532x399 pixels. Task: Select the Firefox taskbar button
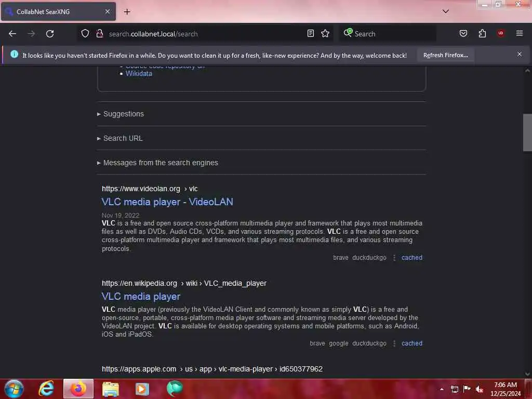click(78, 389)
